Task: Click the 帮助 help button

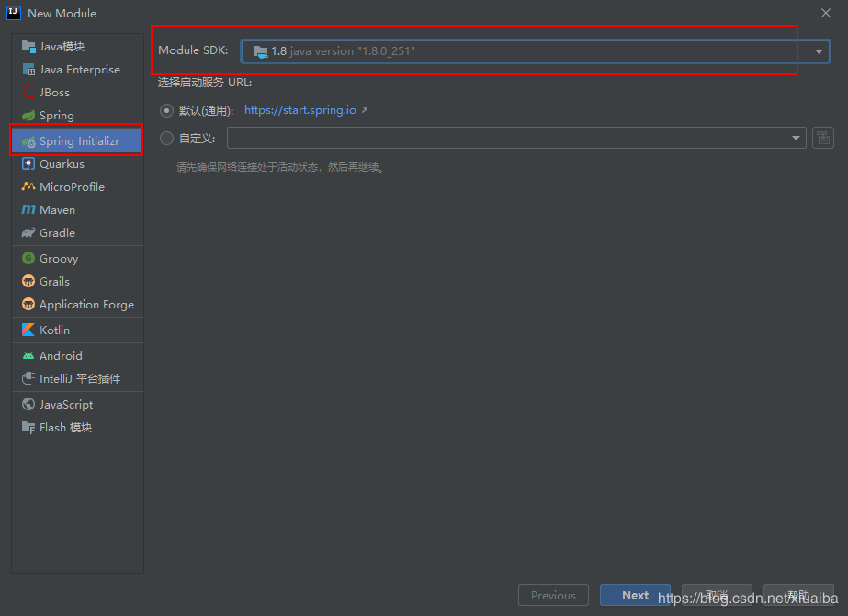Action: 798,595
